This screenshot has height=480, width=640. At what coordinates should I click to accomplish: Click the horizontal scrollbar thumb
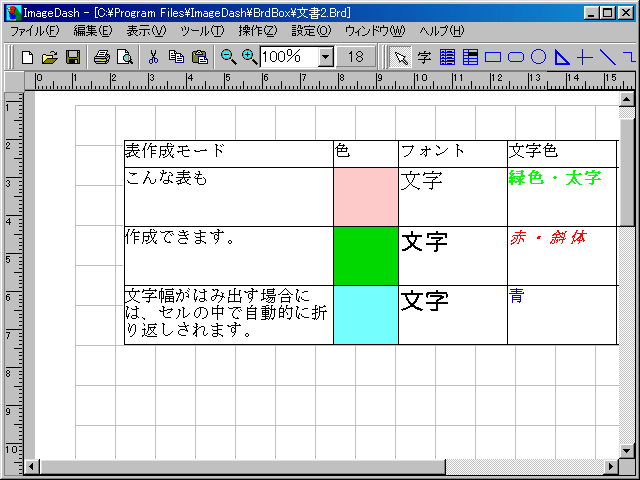tap(242, 466)
